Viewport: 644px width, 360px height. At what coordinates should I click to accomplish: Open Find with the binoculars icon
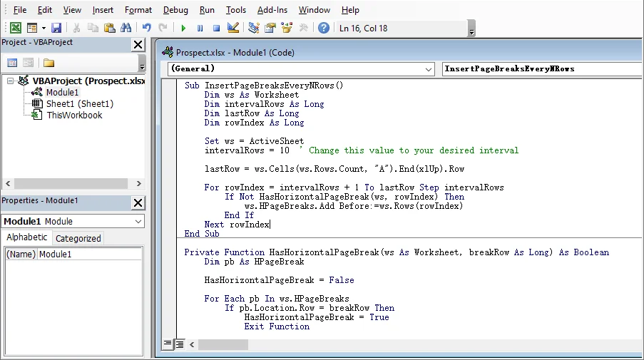coord(126,28)
